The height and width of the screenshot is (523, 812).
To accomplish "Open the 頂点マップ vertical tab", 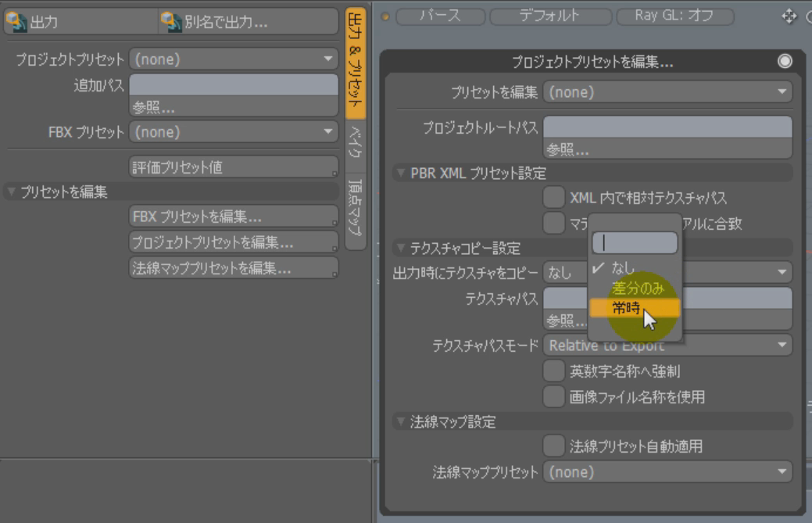I will [x=355, y=208].
